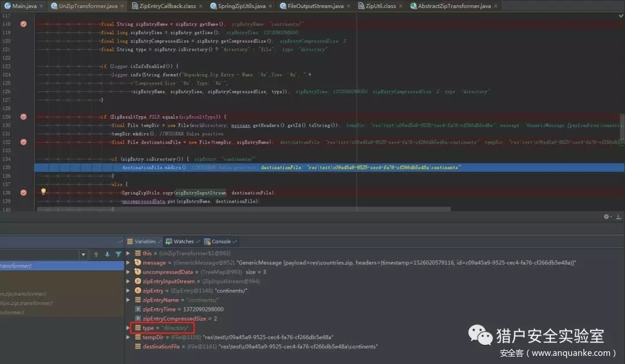The image size is (625, 364).
Task: Open the thread selector dropdown in Frames
Action: point(83,255)
